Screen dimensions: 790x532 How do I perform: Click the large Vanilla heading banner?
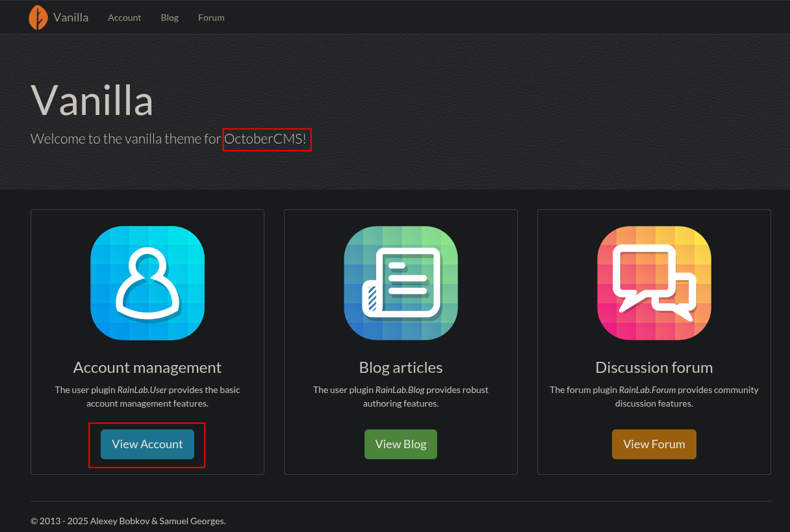click(92, 101)
